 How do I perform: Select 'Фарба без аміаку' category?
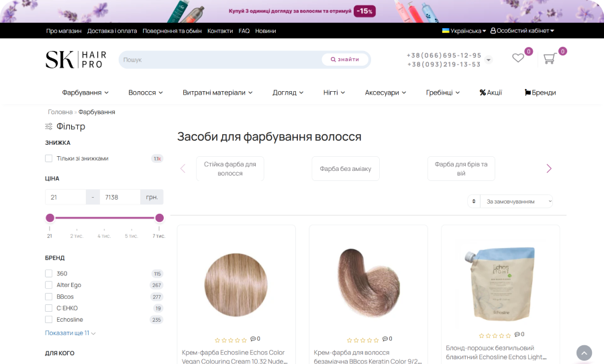[x=346, y=168]
